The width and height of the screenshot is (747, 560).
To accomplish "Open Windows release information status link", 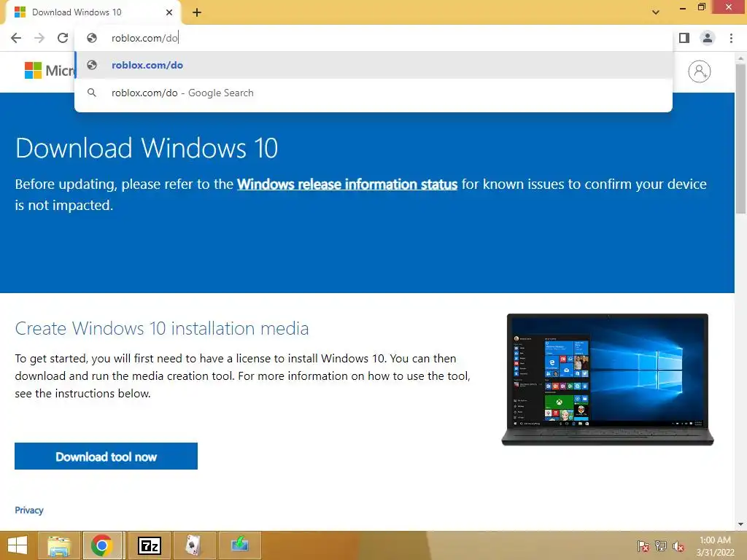I will coord(347,184).
